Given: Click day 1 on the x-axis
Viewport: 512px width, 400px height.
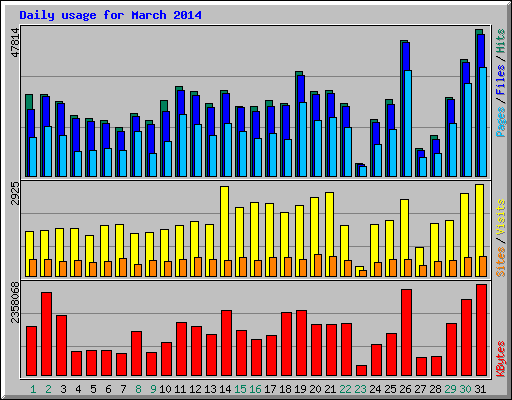Looking at the screenshot, I should (x=33, y=389).
